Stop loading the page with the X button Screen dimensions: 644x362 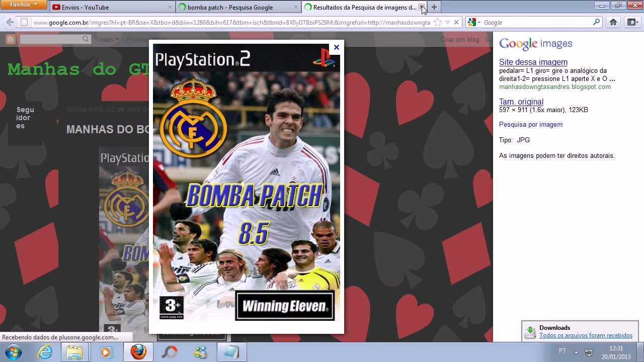click(x=456, y=22)
